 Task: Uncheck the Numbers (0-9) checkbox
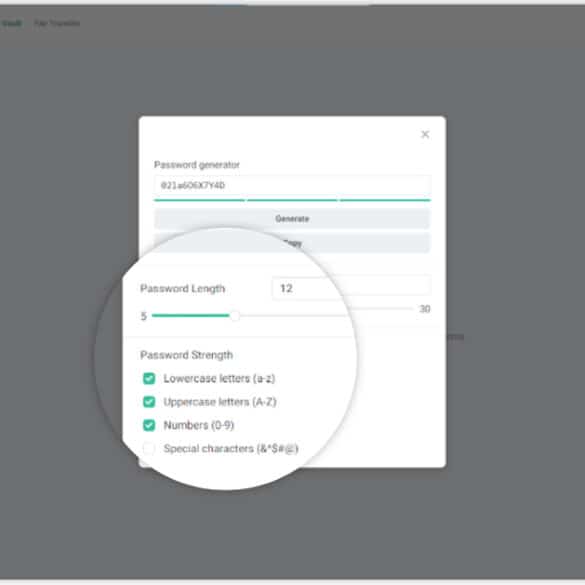click(x=149, y=425)
